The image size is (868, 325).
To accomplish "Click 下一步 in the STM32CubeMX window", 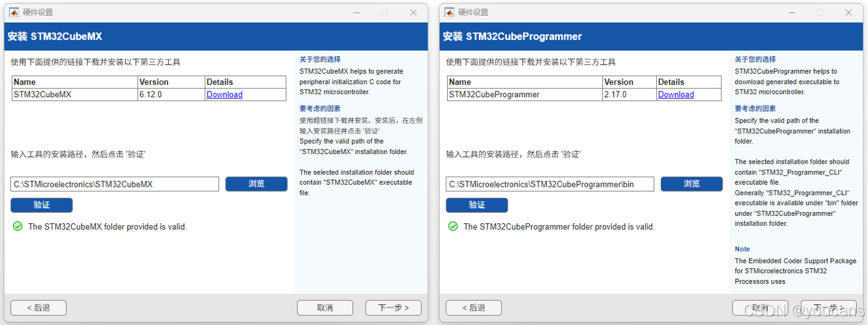I will [393, 307].
